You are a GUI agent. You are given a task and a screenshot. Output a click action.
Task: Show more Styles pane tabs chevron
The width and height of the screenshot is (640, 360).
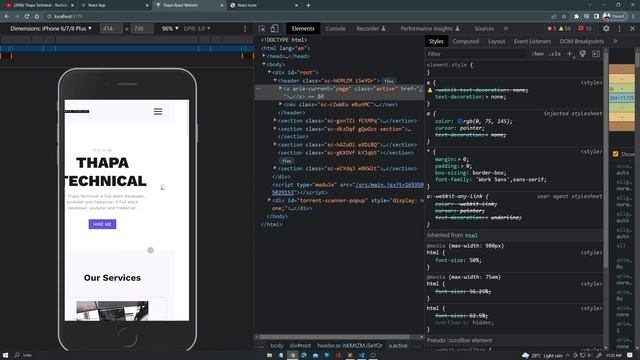616,41
